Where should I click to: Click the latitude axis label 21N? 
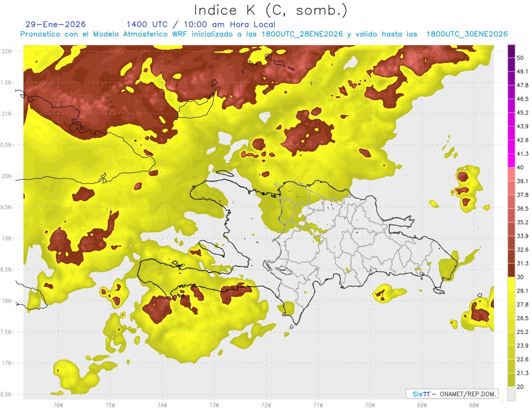(8, 114)
